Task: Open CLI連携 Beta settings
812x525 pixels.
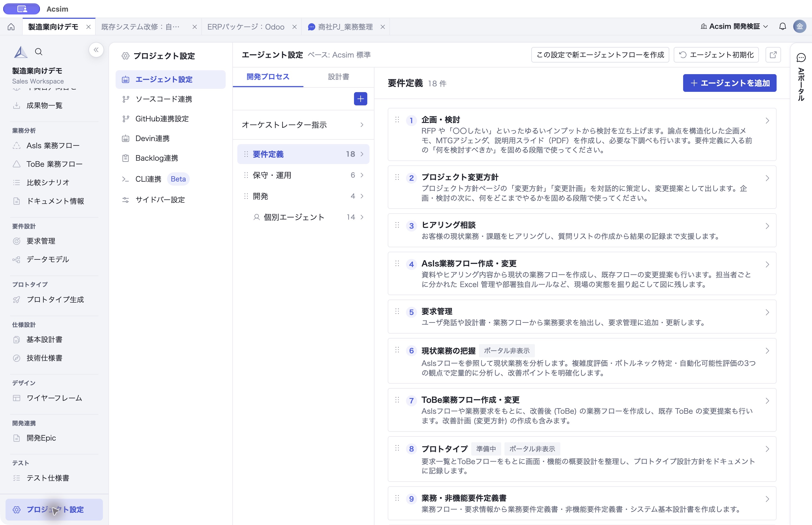Action: point(170,179)
